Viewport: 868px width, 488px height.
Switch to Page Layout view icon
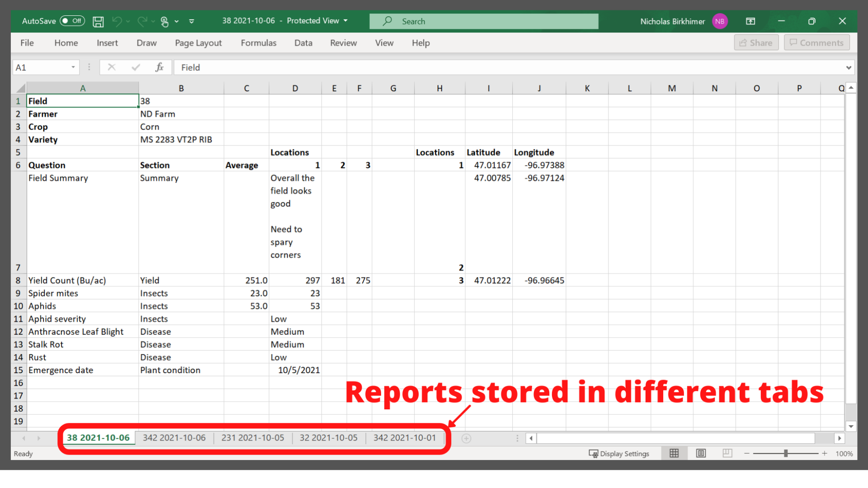[x=701, y=453]
